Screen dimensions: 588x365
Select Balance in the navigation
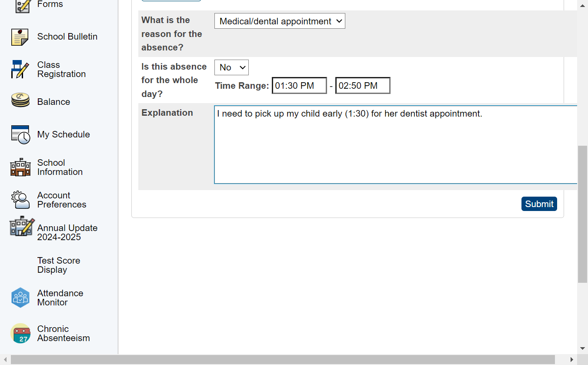(53, 102)
